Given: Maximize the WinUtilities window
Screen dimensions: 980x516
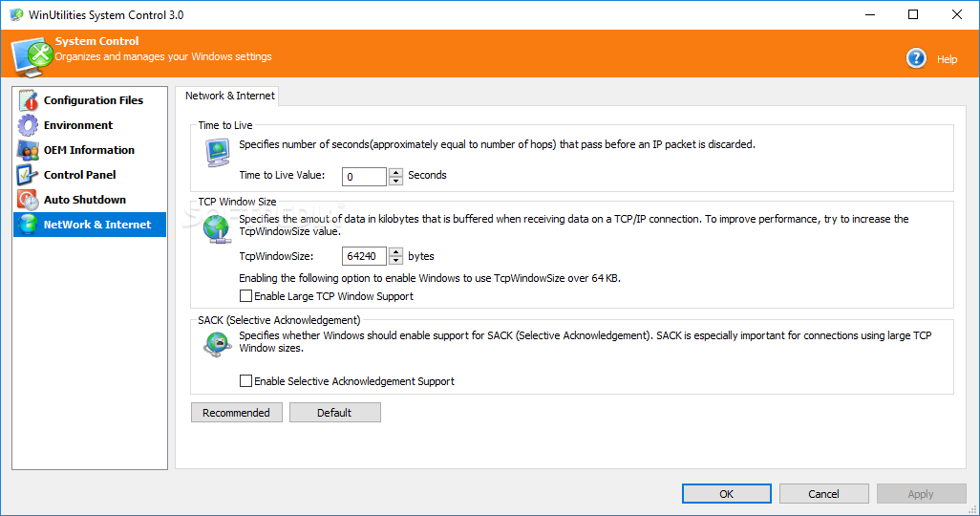Looking at the screenshot, I should click(x=913, y=14).
